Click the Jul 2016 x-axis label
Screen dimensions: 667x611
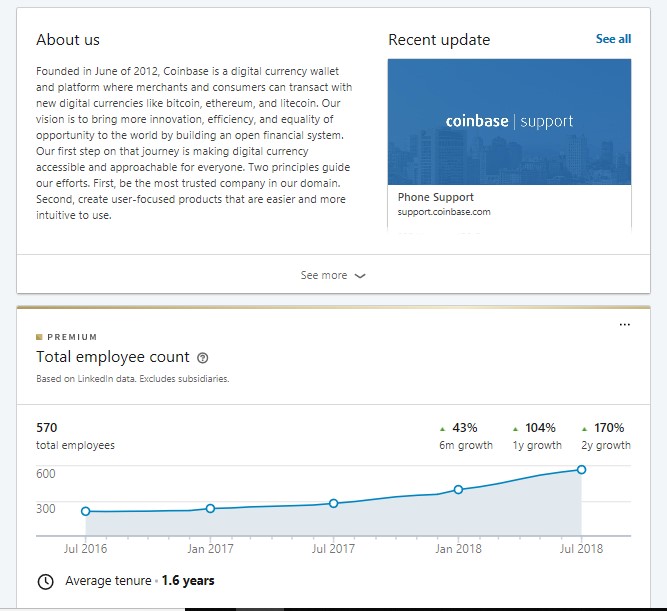coord(86,548)
